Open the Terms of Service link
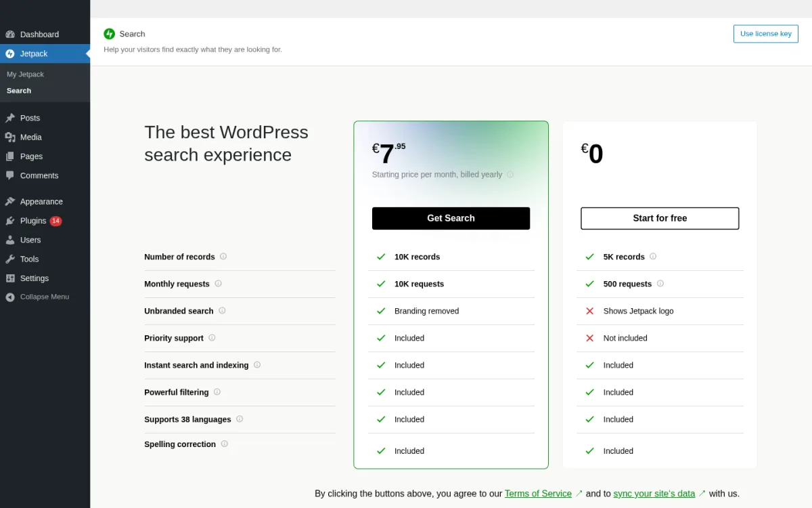 pyautogui.click(x=538, y=494)
